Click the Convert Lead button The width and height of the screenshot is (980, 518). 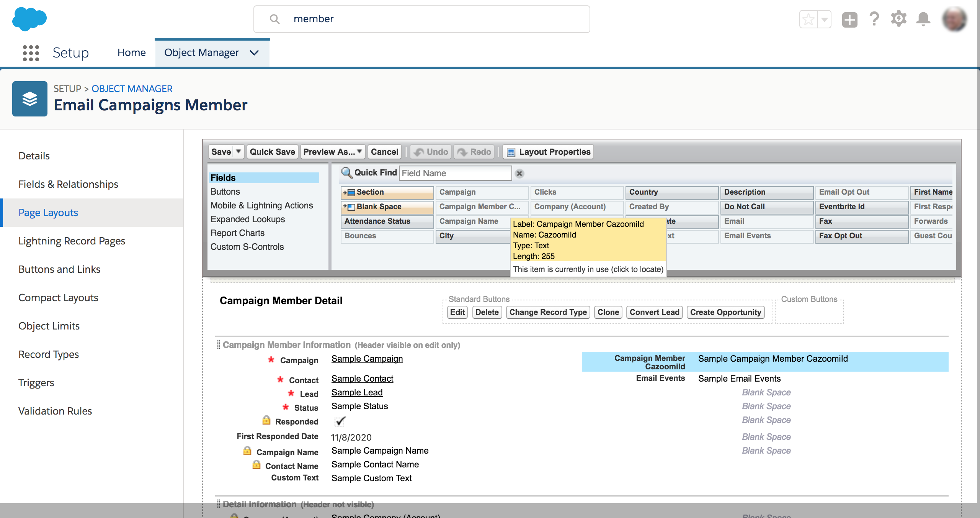point(655,312)
